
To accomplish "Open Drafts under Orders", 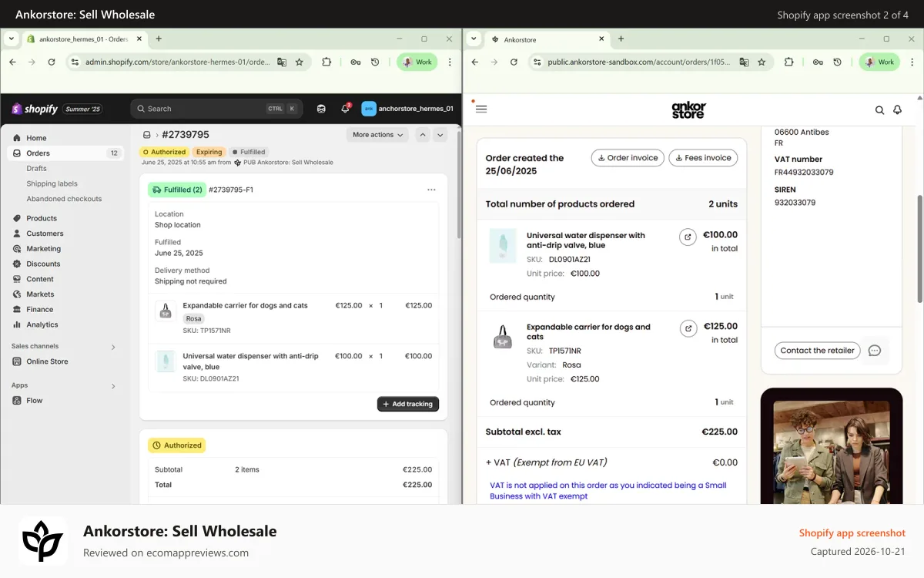I will (x=36, y=168).
